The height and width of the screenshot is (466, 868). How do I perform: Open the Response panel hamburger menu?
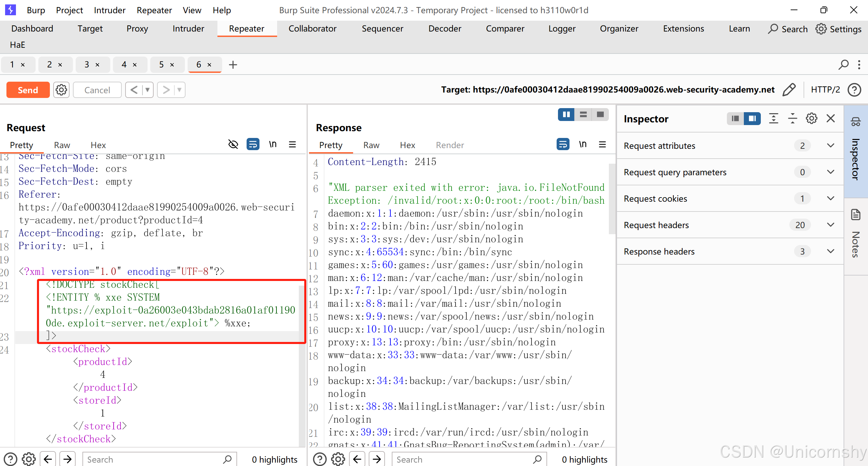point(602,144)
